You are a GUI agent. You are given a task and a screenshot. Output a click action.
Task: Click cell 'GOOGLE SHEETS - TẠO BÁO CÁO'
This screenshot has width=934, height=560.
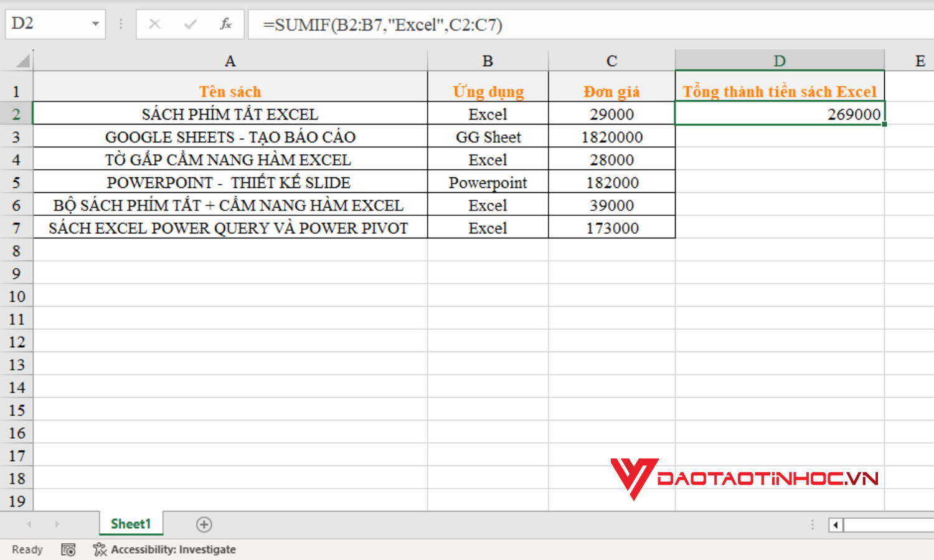[230, 137]
